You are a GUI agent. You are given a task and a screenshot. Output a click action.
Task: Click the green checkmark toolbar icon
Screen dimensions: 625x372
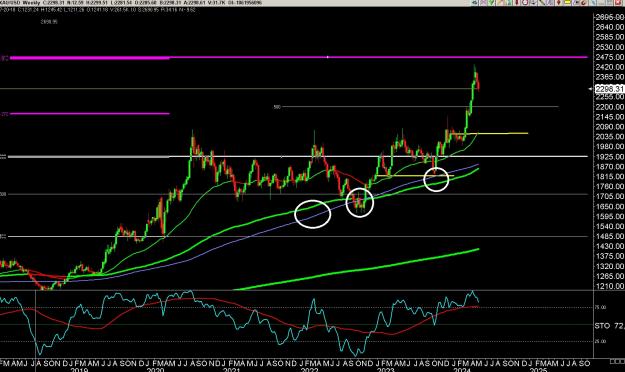coord(491,2)
